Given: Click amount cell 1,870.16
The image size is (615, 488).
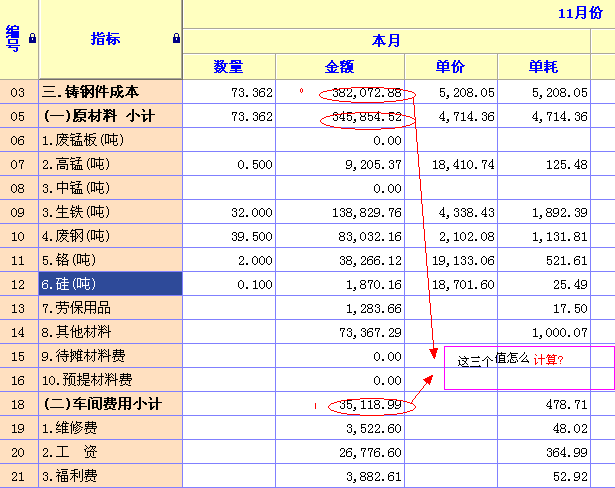Looking at the screenshot, I should click(x=340, y=284).
